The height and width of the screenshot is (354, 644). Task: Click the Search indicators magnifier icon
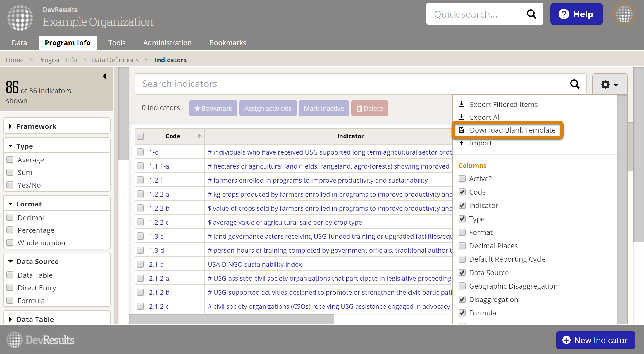click(575, 84)
